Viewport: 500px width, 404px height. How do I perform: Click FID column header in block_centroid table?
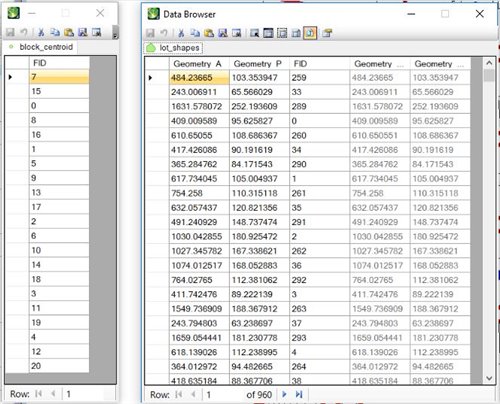point(59,63)
